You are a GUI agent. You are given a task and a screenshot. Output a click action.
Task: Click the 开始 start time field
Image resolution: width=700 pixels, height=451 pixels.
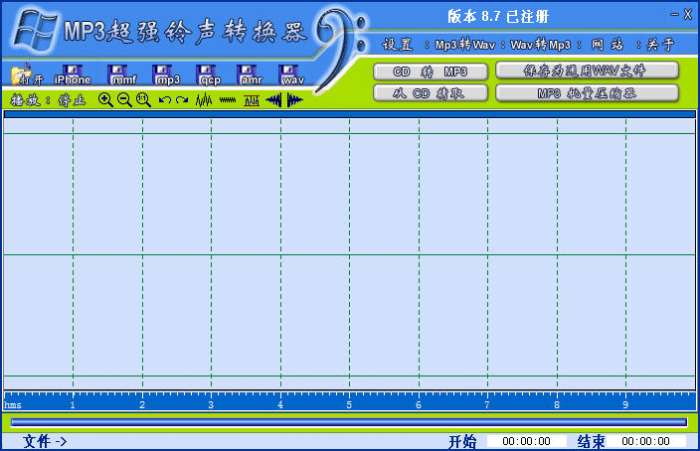(526, 441)
